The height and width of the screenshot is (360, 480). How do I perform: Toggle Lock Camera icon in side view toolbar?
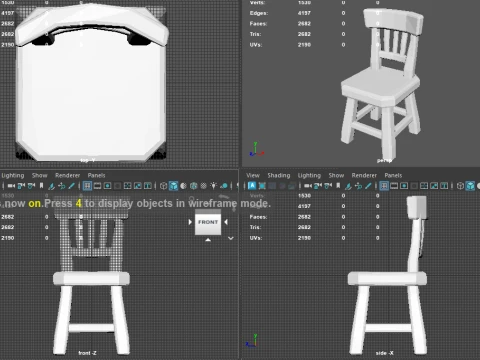318,186
